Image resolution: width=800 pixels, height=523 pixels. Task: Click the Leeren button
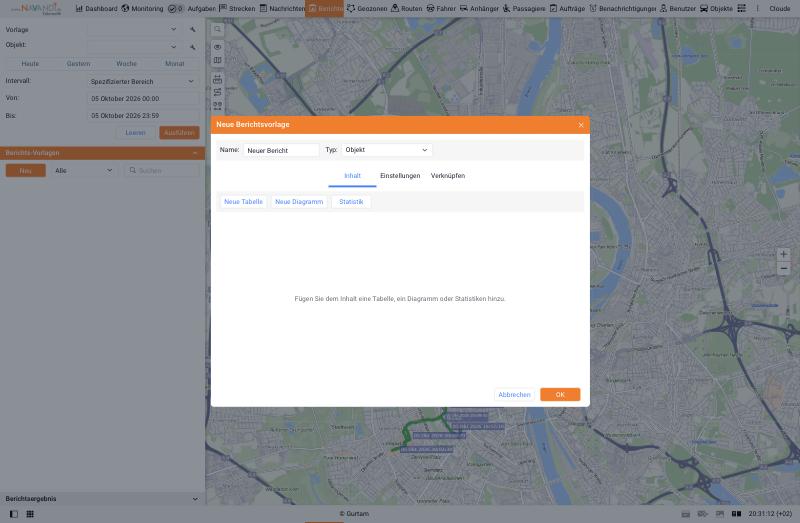click(x=135, y=133)
